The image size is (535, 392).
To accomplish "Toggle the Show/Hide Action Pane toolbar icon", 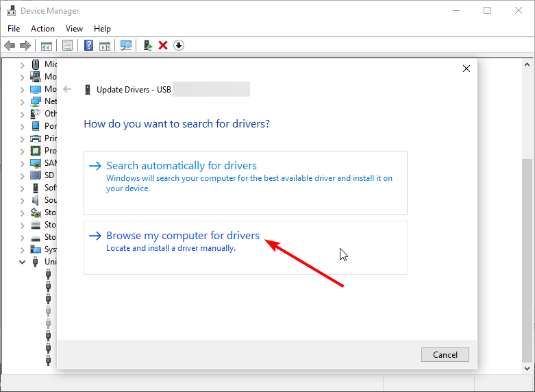I will click(105, 45).
